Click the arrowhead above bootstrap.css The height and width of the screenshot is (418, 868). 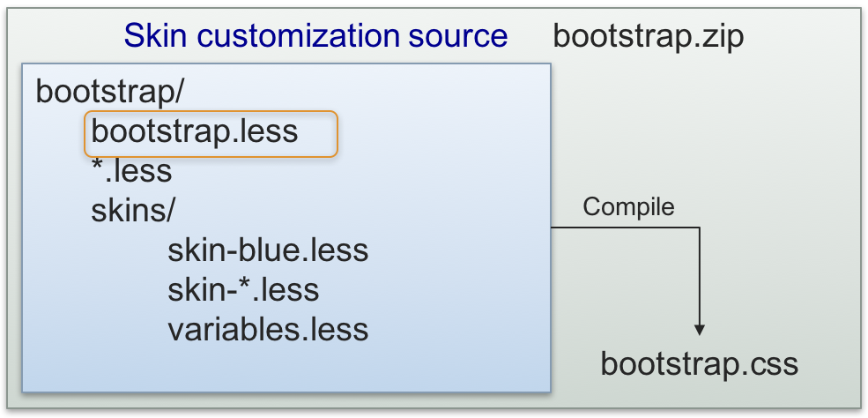699,329
